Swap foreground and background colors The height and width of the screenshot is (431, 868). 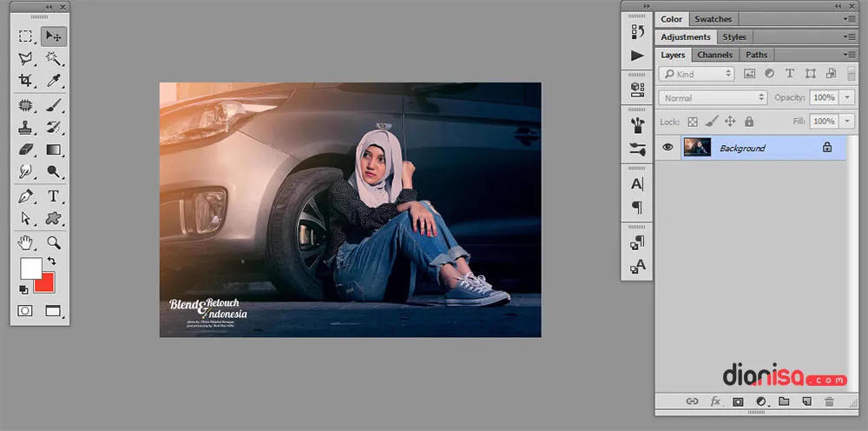coord(51,261)
